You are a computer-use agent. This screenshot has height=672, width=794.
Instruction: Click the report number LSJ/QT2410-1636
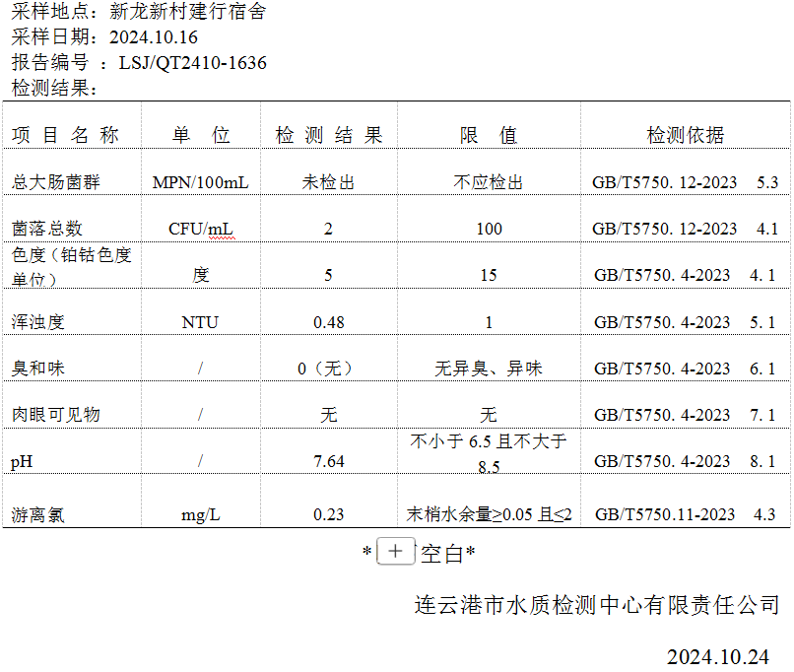click(192, 63)
